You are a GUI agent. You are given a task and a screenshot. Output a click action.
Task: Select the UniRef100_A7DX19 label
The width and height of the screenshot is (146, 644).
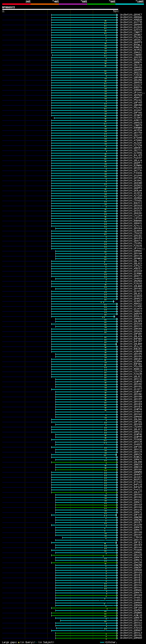coord(131,628)
